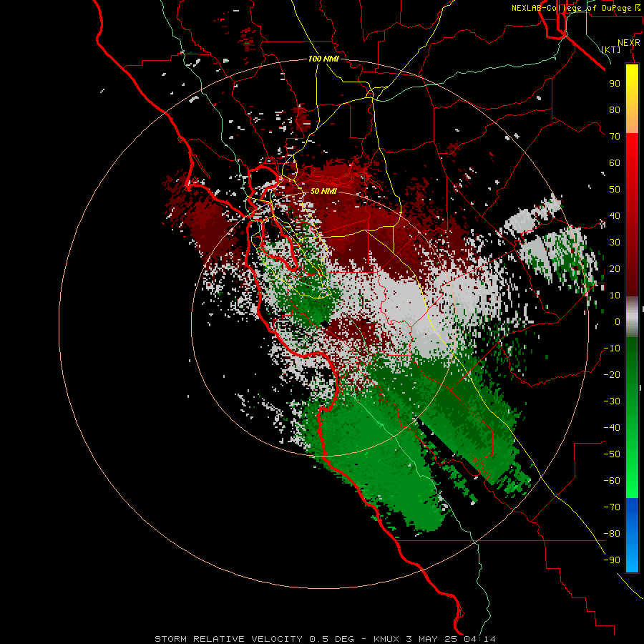Select the -70 value on the velocity scale
Screen dimensions: 644x644
pyautogui.click(x=612, y=507)
